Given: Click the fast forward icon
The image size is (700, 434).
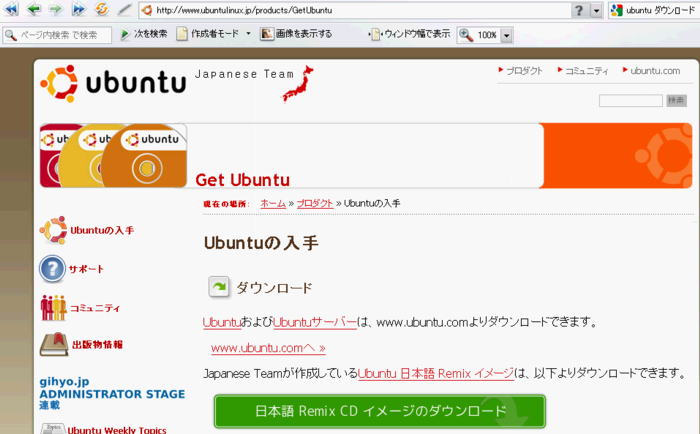Looking at the screenshot, I should 79,9.
